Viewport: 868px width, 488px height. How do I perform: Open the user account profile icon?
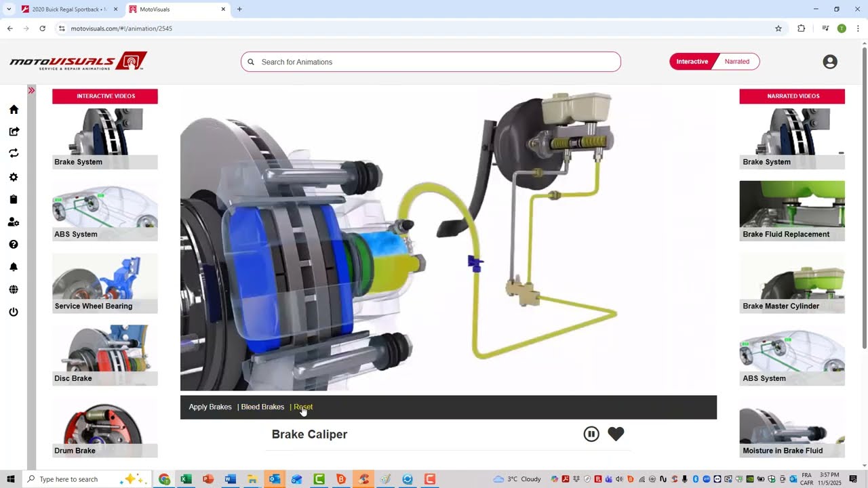[830, 62]
